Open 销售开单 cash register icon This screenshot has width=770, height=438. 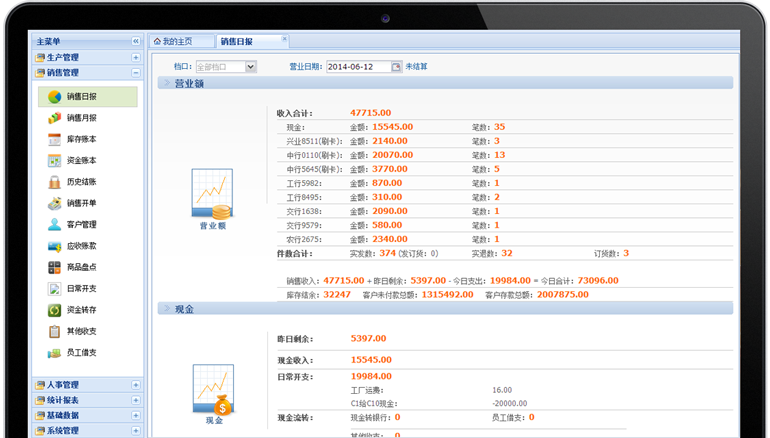click(55, 203)
